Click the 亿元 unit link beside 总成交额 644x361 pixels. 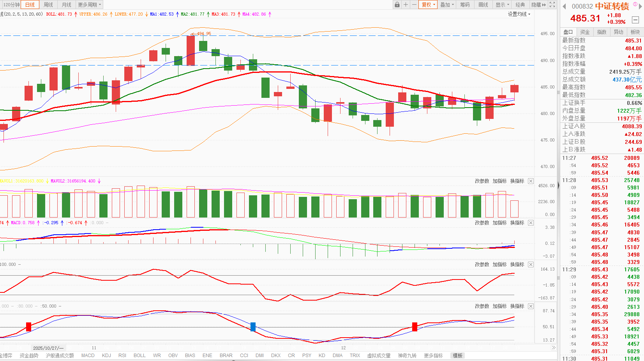636,80
